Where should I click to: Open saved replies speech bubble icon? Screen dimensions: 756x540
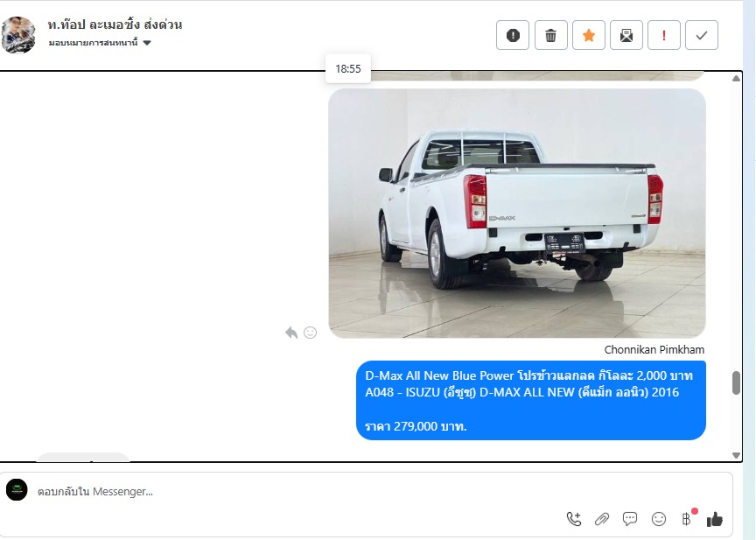coord(630,519)
